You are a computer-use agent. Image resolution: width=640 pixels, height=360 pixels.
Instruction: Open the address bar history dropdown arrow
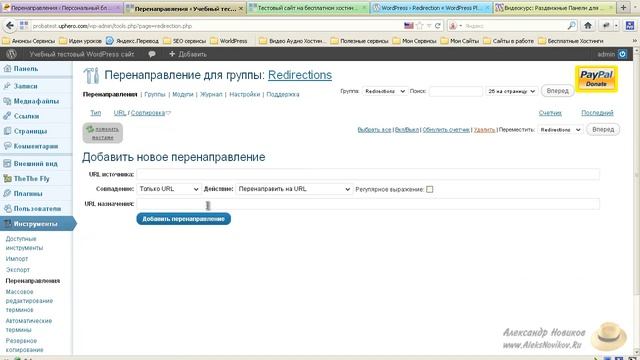point(429,26)
